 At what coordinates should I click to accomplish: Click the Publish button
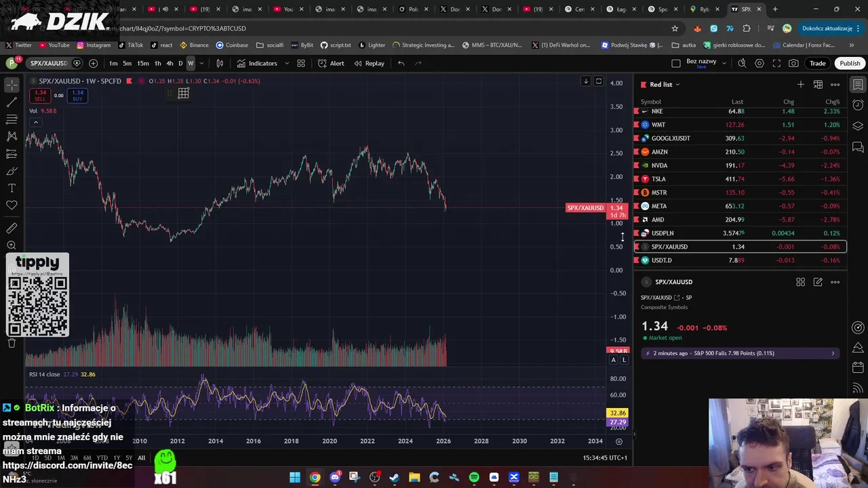coord(850,63)
